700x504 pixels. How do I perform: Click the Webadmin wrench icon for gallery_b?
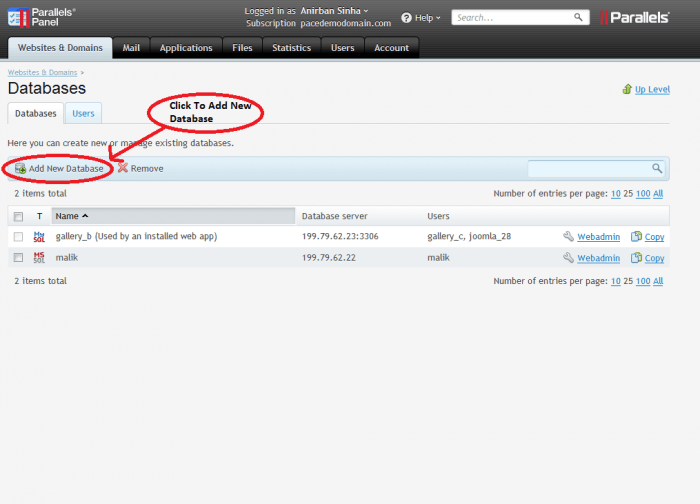[x=568, y=237]
